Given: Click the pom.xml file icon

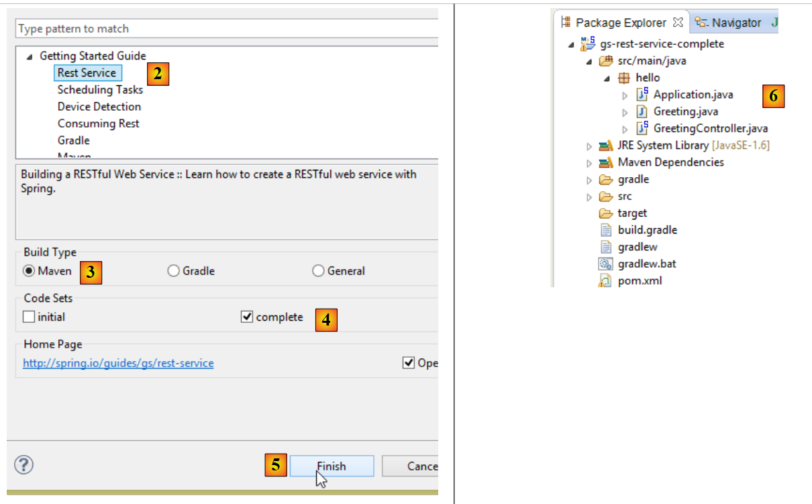Looking at the screenshot, I should 606,281.
